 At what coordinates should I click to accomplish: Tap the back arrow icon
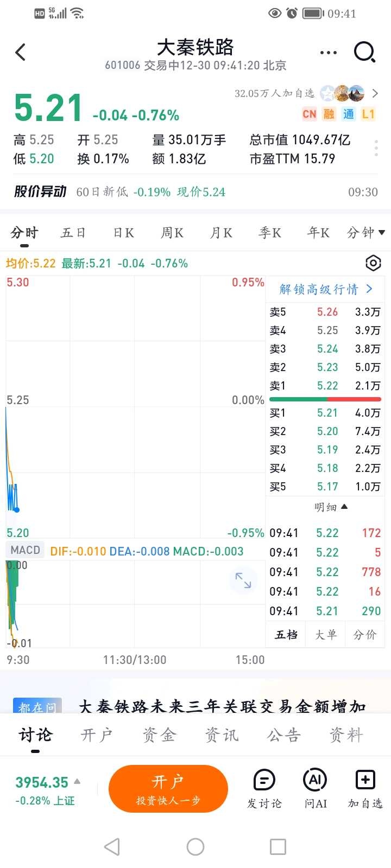(21, 52)
